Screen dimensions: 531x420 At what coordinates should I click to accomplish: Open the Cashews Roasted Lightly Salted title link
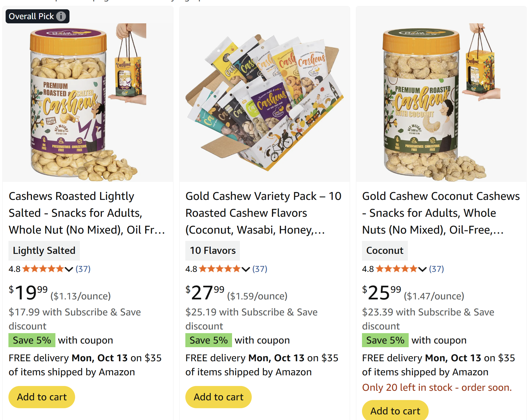pyautogui.click(x=87, y=213)
